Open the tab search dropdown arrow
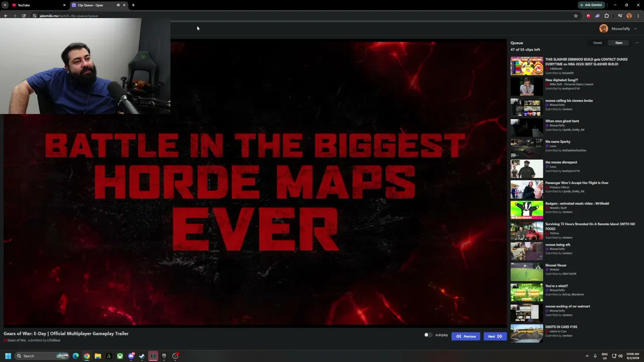 (x=5, y=5)
